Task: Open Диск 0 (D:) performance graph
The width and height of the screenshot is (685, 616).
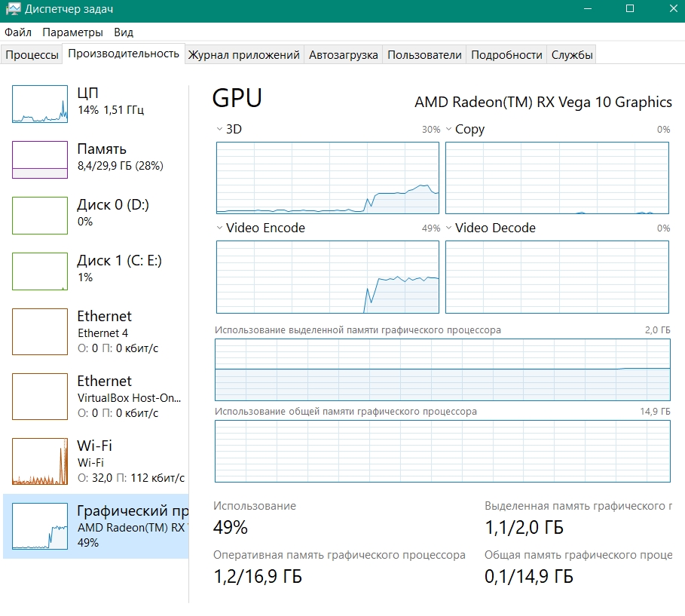Action: pyautogui.click(x=40, y=216)
